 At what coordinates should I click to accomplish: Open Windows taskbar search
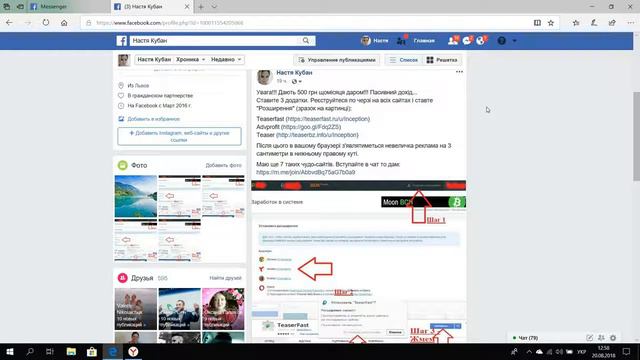pyautogui.click(x=30, y=351)
